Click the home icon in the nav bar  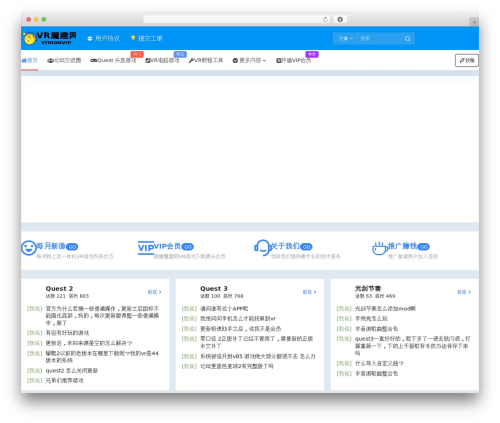24,60
